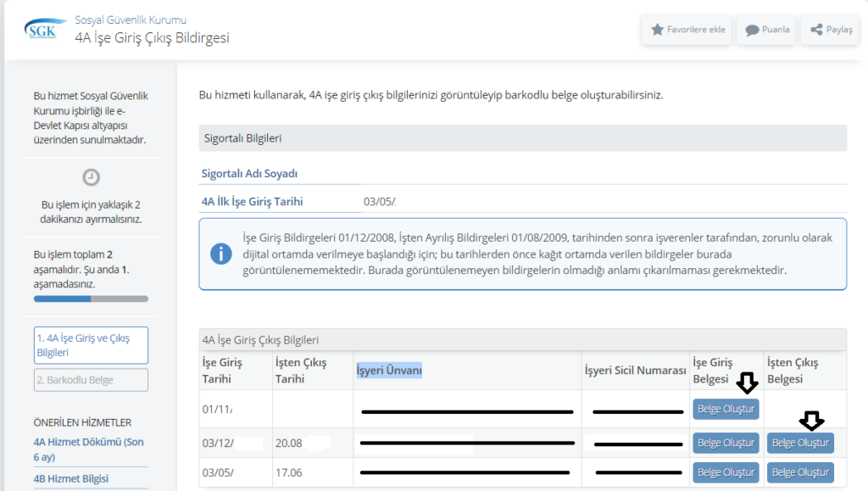
Task: Create İşten Çıkış belge for 03/12 row
Action: click(x=800, y=443)
